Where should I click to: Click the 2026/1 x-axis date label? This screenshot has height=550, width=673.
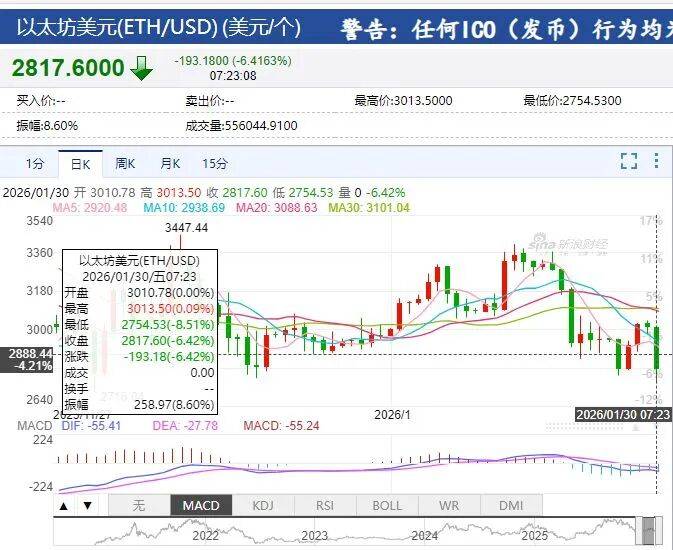tap(392, 415)
